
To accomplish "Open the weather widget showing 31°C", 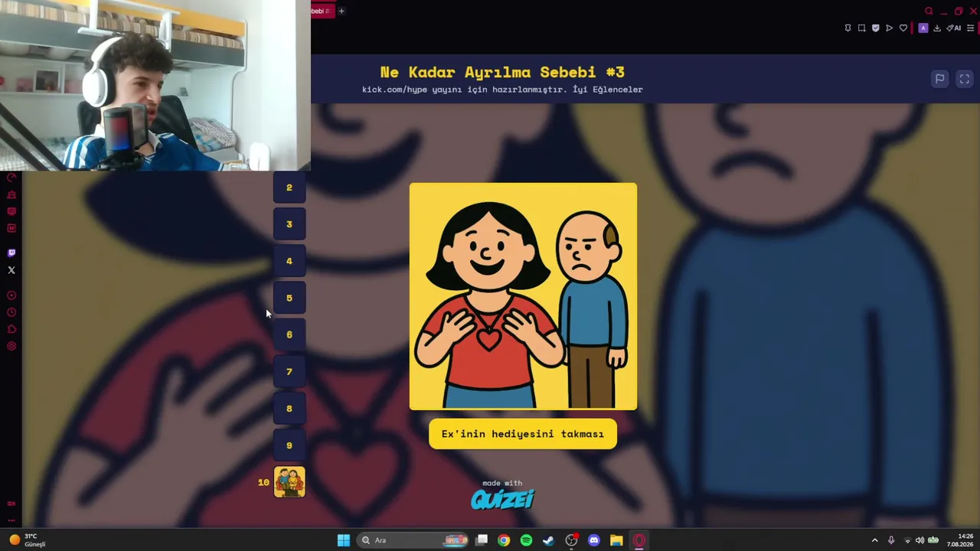I will point(27,540).
